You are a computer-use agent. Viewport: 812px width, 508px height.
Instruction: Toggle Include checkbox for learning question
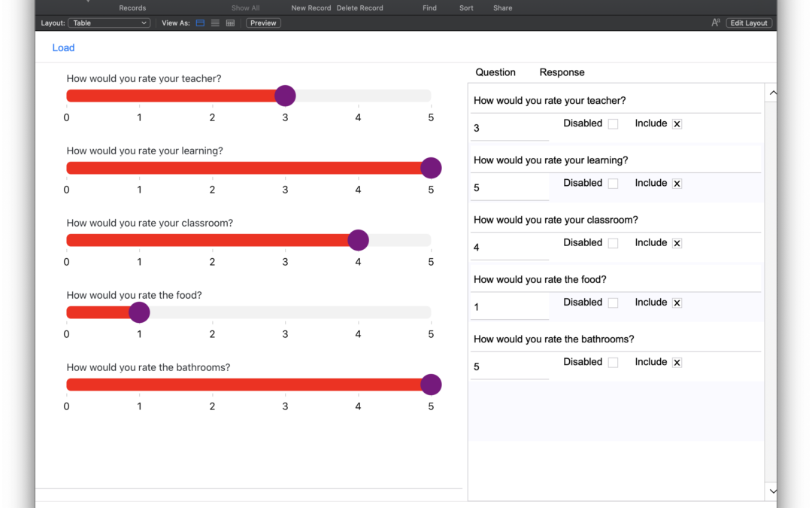click(x=677, y=184)
